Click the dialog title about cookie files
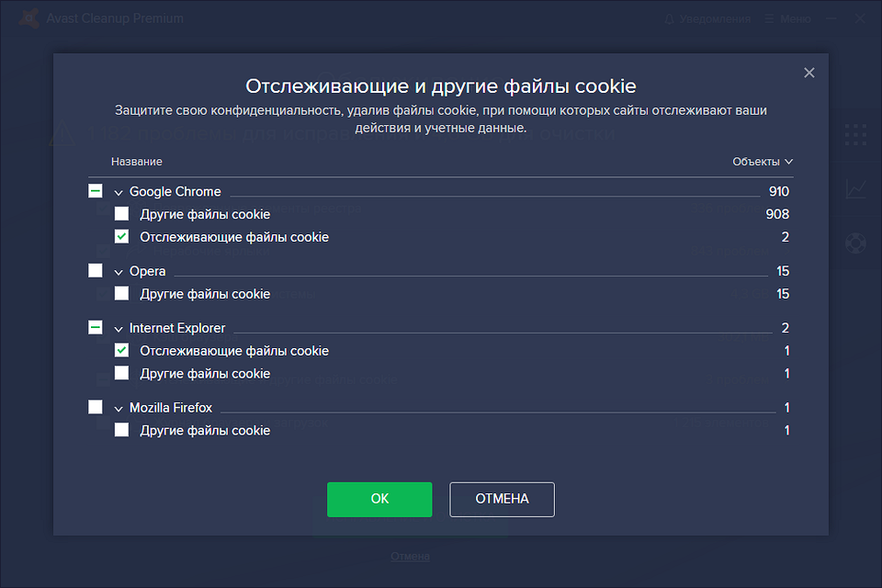 click(441, 86)
